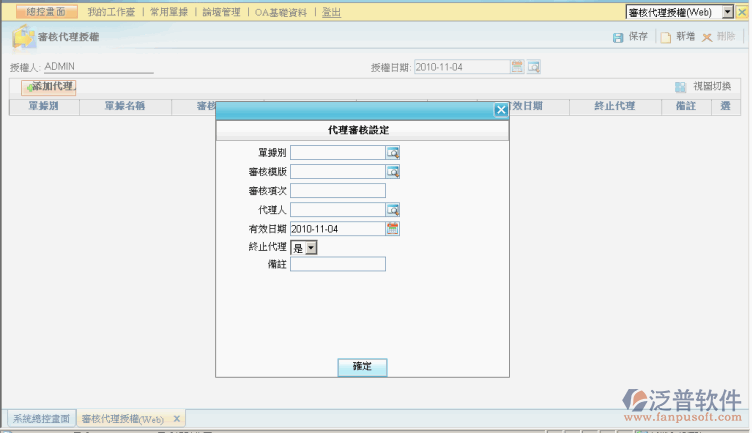Open OA基礎資料 menu
Screen dimensions: 752x433
click(x=281, y=12)
